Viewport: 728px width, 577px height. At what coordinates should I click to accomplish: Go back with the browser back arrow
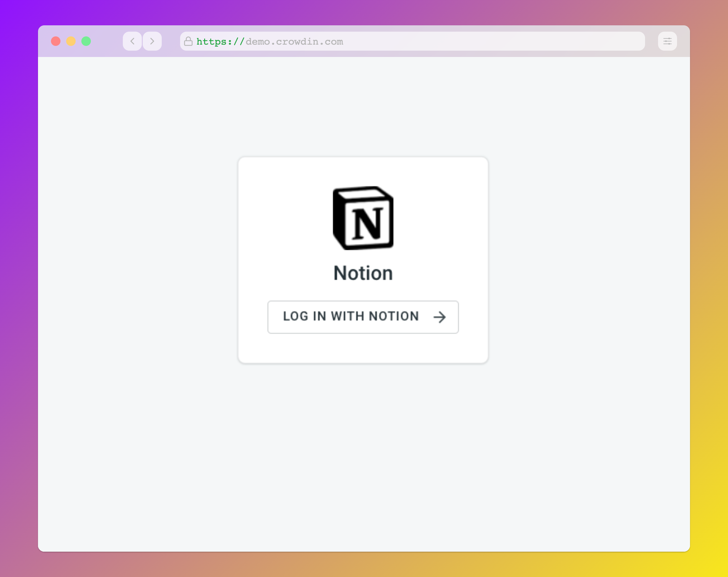coord(132,41)
